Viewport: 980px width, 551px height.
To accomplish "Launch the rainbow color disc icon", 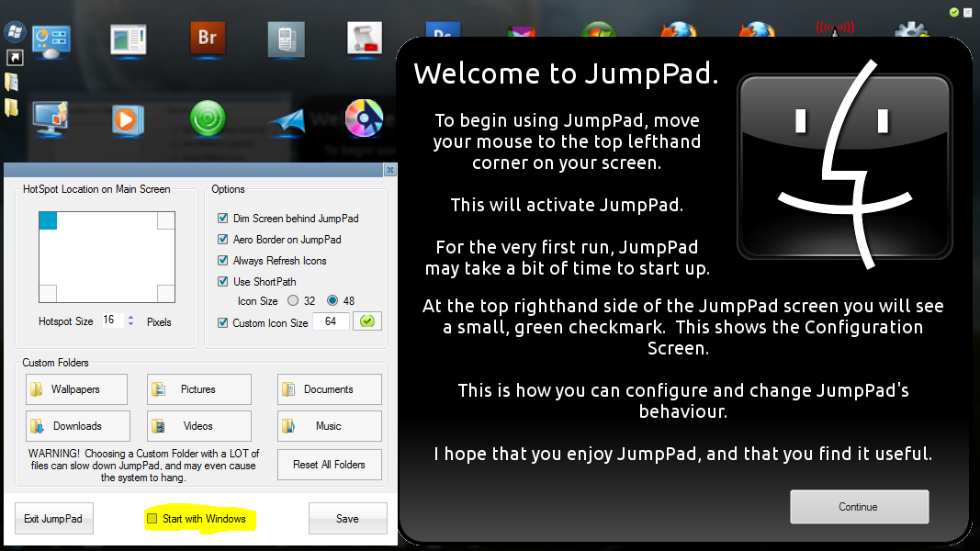I will (x=364, y=118).
